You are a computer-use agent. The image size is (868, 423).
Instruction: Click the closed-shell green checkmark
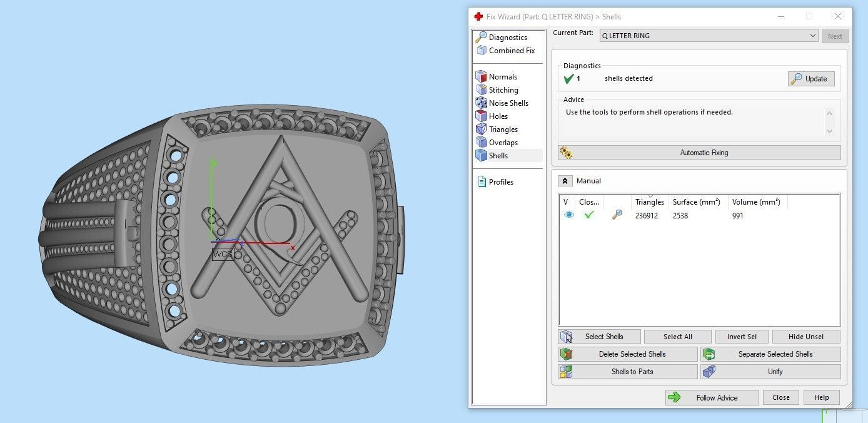588,215
